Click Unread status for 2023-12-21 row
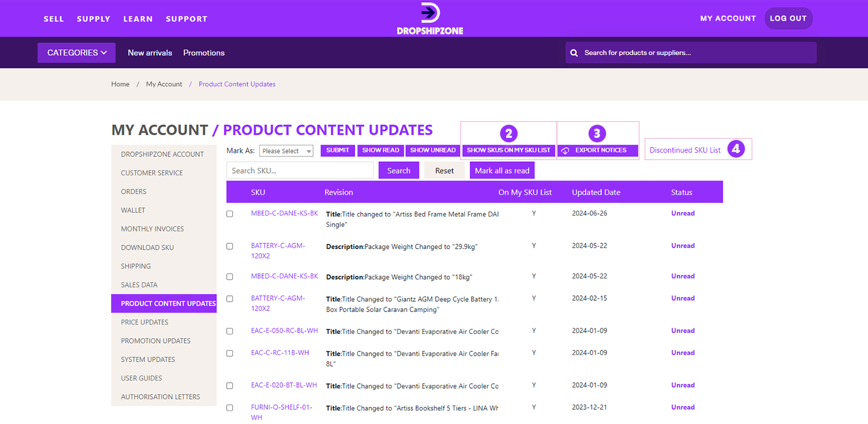 pyautogui.click(x=682, y=407)
